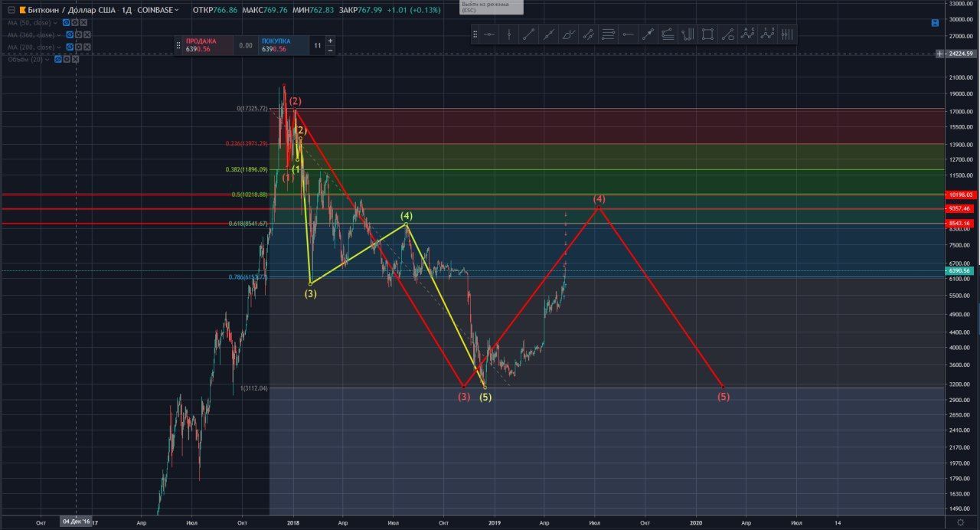Viewport: 980px width, 530px height.
Task: Click the current price label 6390.56
Action: (959, 270)
